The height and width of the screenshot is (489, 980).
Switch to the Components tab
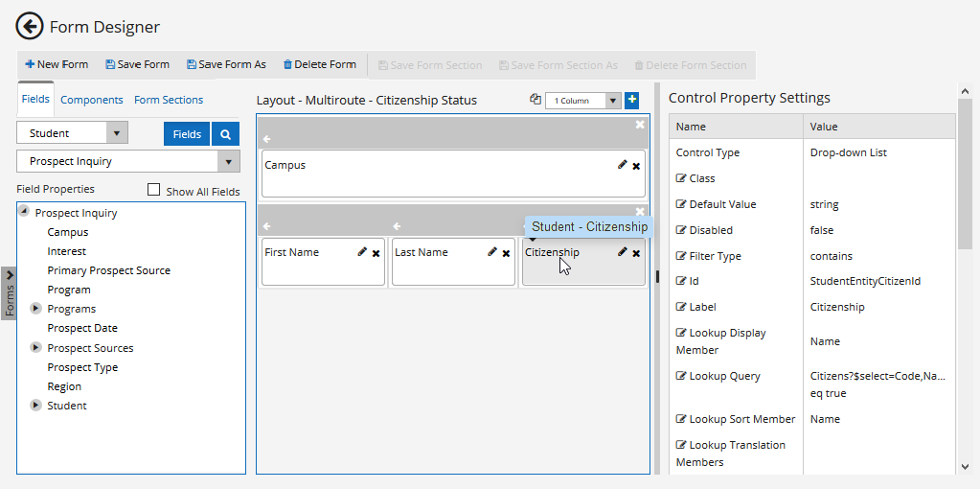(92, 100)
